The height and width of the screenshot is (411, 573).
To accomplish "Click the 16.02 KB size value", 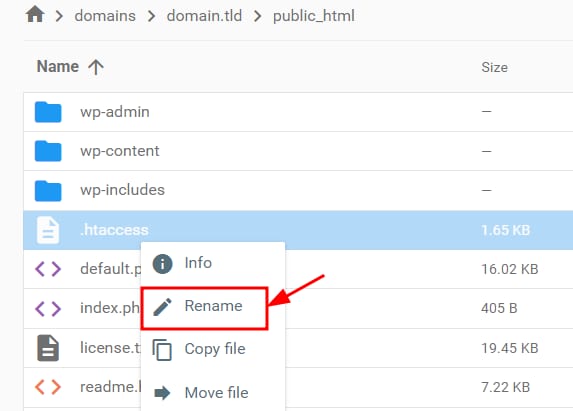I will point(510,269).
